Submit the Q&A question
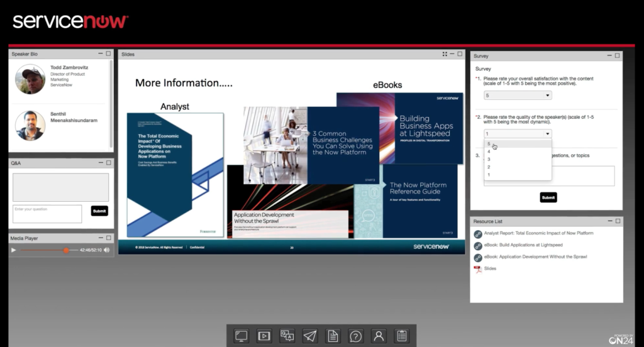This screenshot has height=347, width=644. tap(99, 211)
